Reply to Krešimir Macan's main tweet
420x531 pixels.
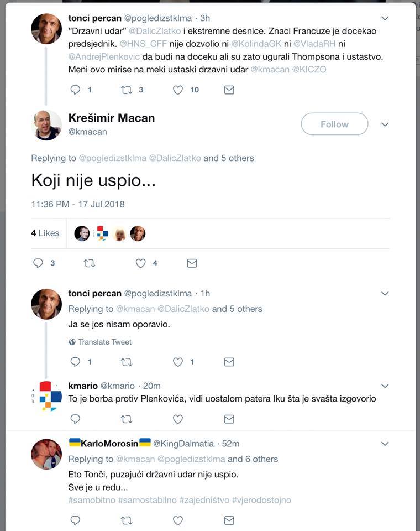click(38, 263)
